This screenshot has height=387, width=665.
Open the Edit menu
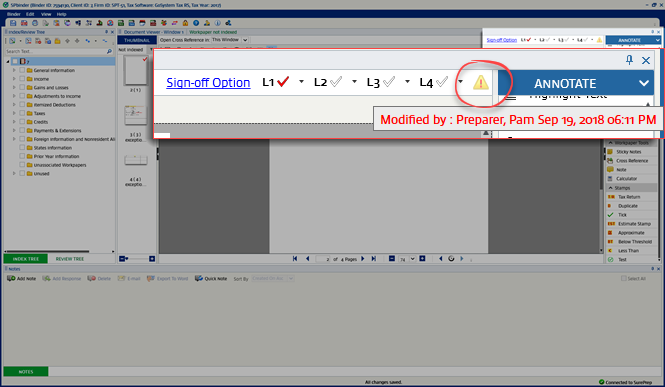[x=30, y=14]
